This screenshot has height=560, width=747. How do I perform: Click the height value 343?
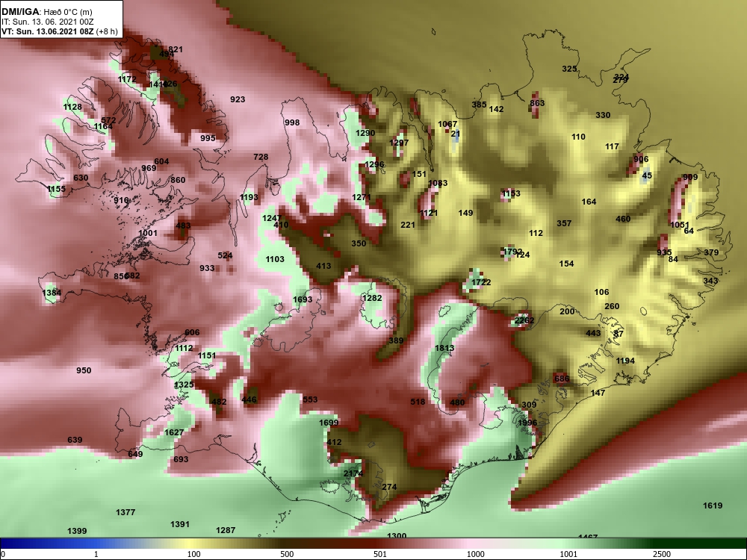[710, 281]
